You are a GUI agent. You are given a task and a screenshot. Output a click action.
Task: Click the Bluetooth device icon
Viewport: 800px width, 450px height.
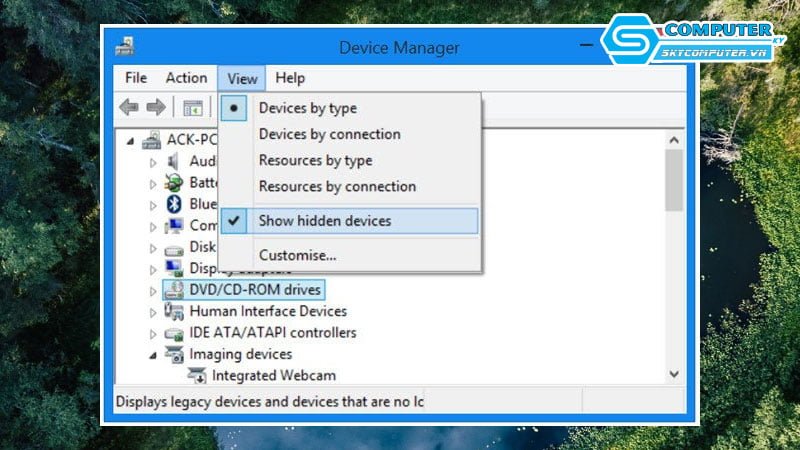click(x=174, y=204)
